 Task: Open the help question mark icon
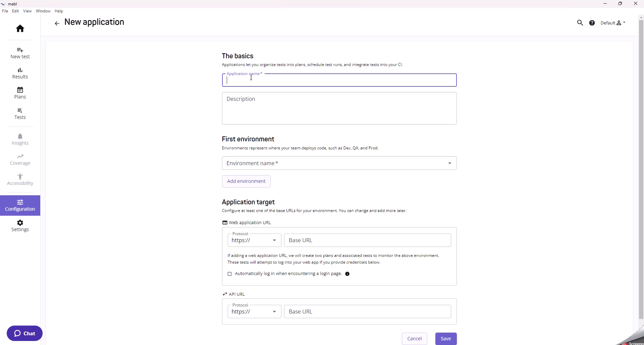click(x=592, y=22)
